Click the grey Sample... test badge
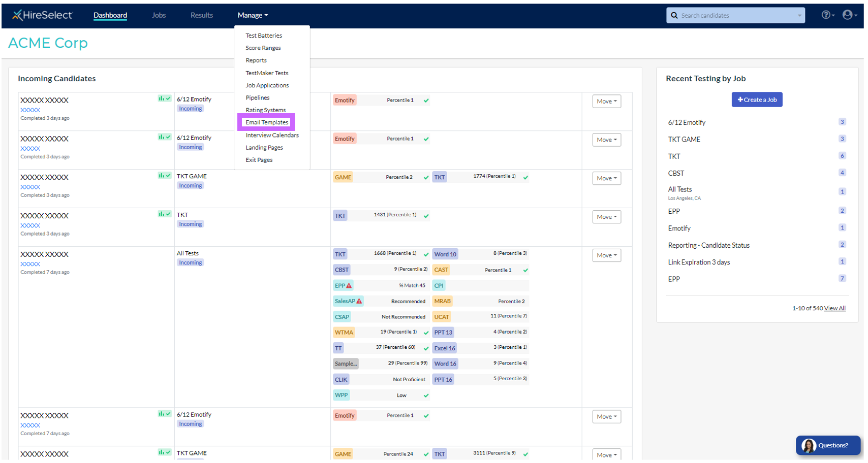This screenshot has height=463, width=868. (346, 363)
